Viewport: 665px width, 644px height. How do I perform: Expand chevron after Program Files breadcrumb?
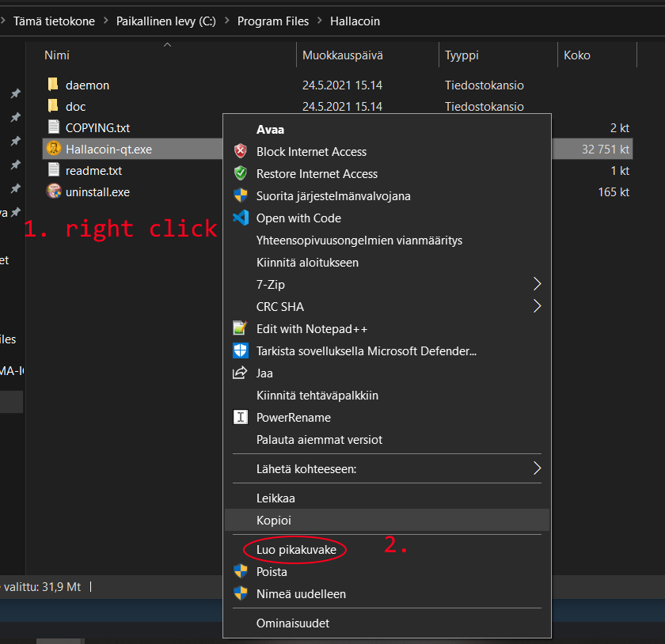coord(319,21)
